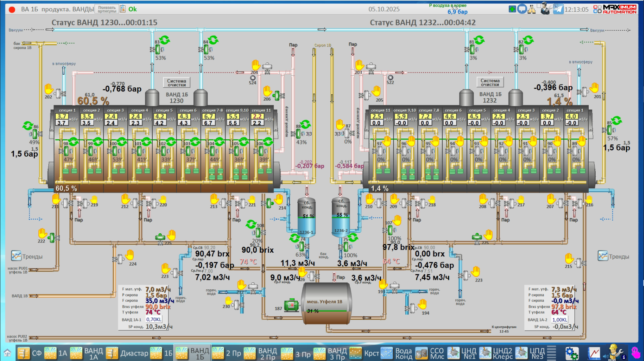
Task: Tick the small checkbox beside the operator icon
Action: (539, 5)
